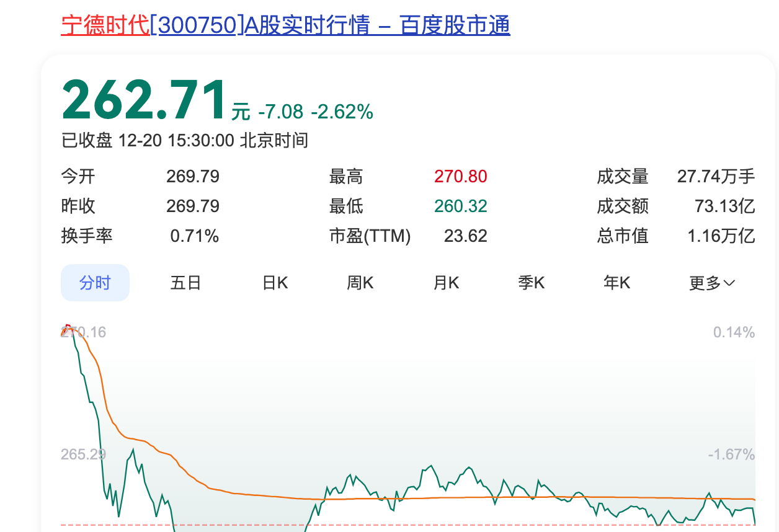The height and width of the screenshot is (532, 779).
Task: Click the 最低 value 260.32
Action: click(x=460, y=206)
